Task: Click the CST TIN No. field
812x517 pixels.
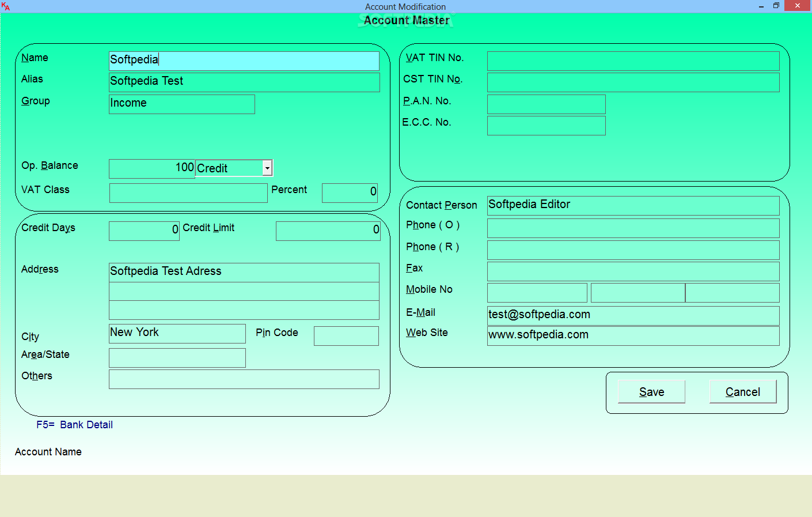Action: (633, 82)
